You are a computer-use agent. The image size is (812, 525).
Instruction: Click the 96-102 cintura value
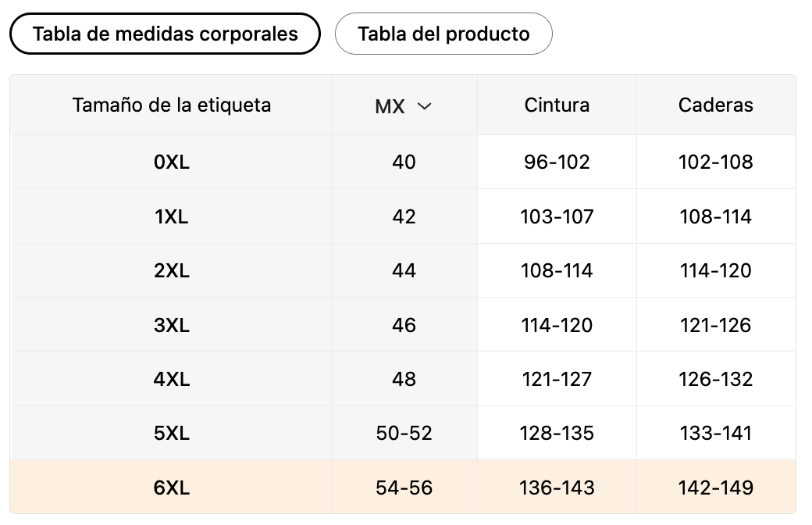coord(557,162)
